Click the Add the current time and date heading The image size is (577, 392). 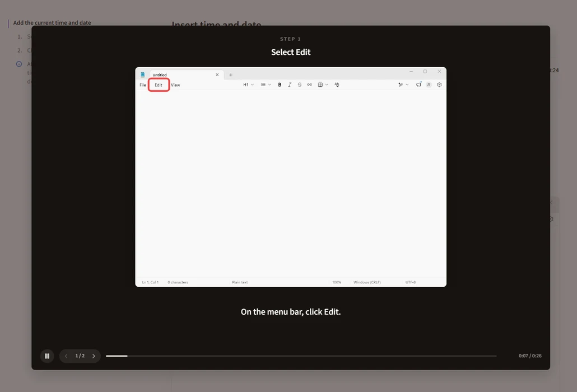pyautogui.click(x=52, y=23)
